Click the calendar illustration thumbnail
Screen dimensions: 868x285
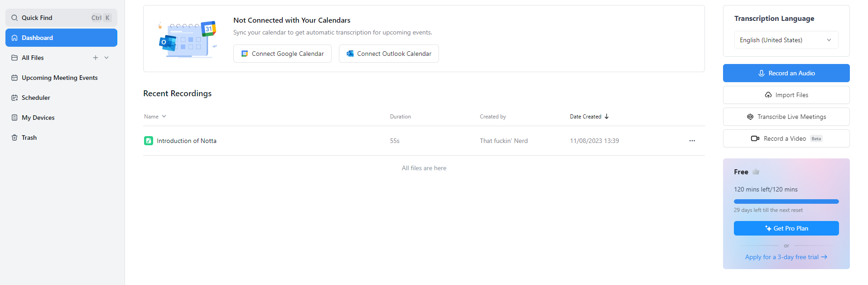tap(187, 39)
